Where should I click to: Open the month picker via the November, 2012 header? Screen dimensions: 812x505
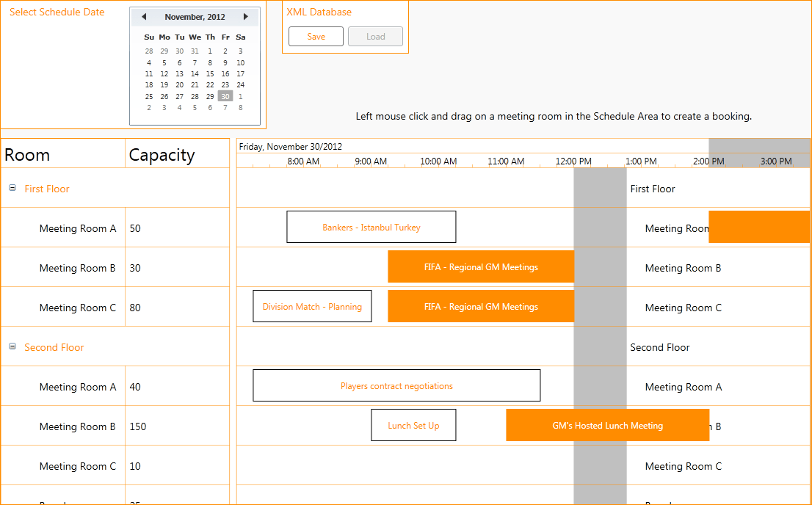pos(195,16)
